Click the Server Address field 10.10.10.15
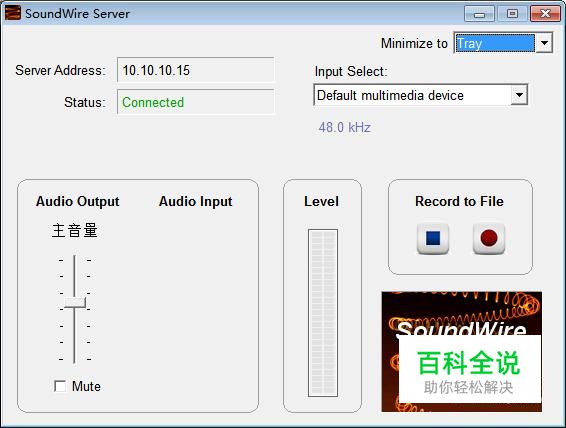Image resolution: width=566 pixels, height=428 pixels. click(x=196, y=70)
